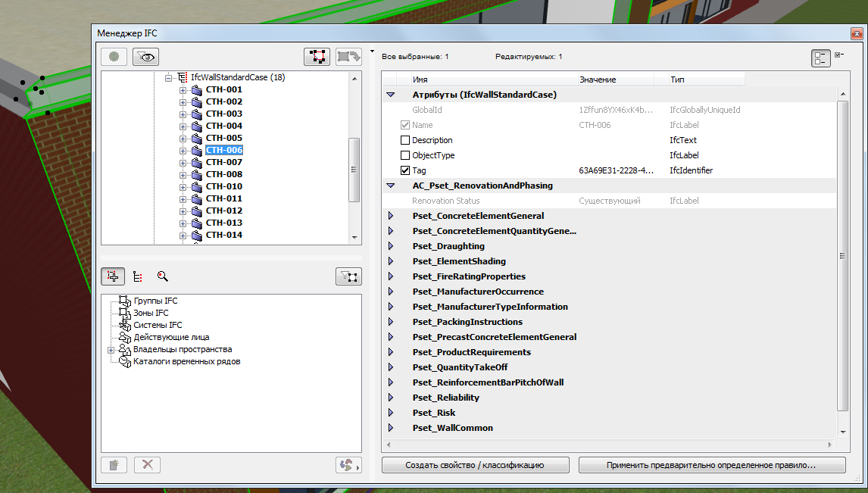Expand the СТН-006 tree node
868x493 pixels.
[x=183, y=151]
